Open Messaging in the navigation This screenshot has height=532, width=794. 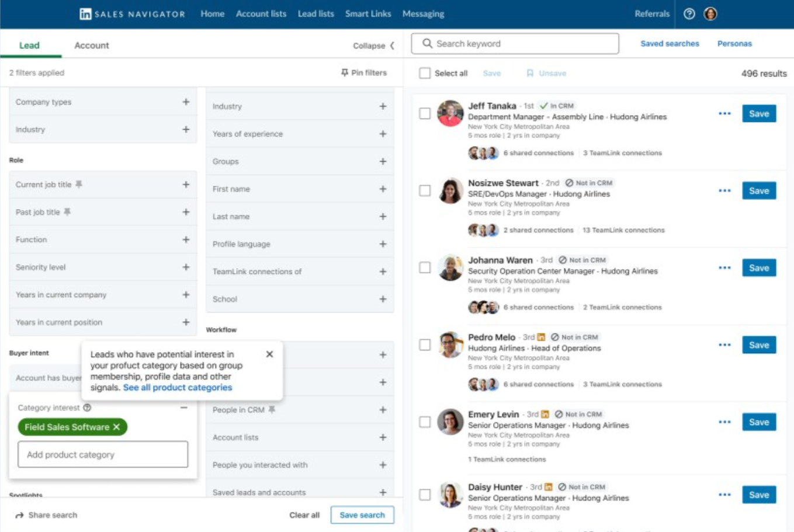(x=423, y=14)
